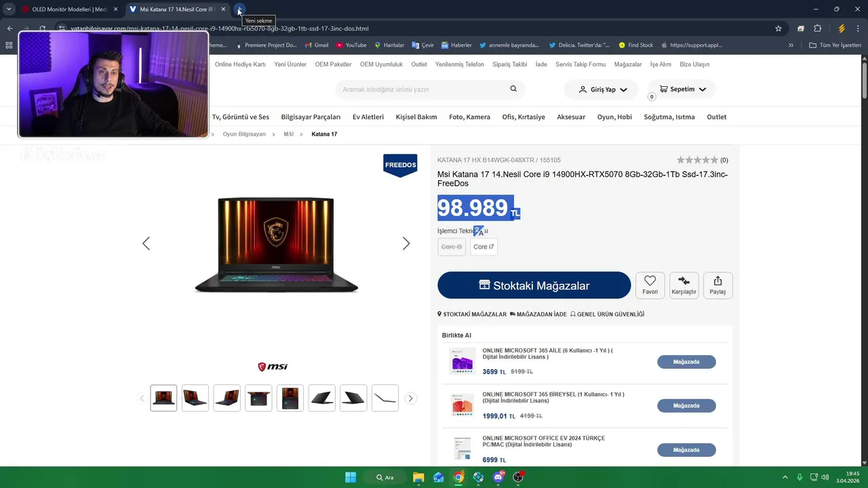Viewport: 868px width, 488px height.
Task: Click the microphone tray icon
Action: pyautogui.click(x=800, y=477)
